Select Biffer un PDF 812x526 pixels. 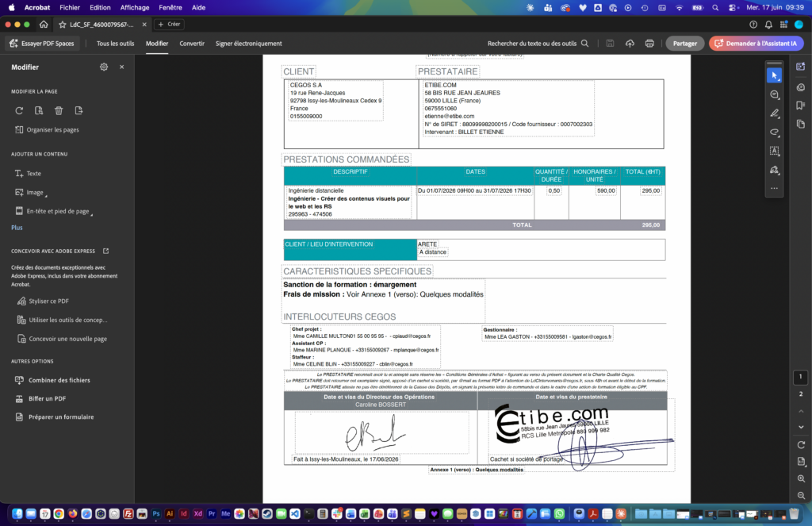click(x=40, y=398)
